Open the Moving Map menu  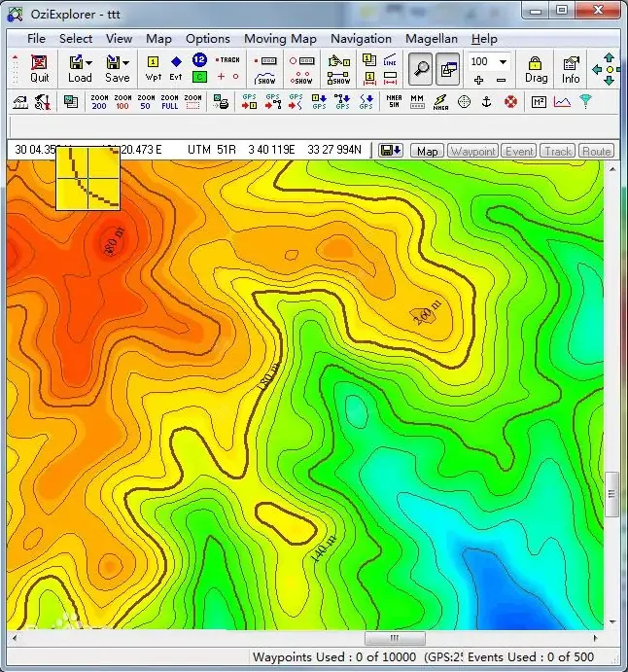[x=280, y=39]
